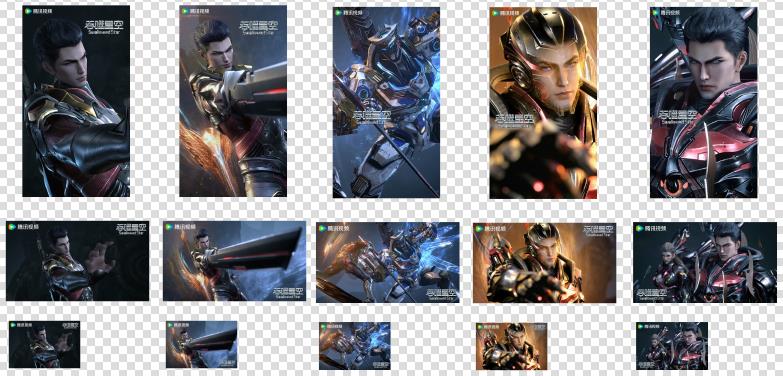Select the smallest image of the man reaching out his hand
Image resolution: width=783 pixels, height=376 pixels.
[44, 345]
